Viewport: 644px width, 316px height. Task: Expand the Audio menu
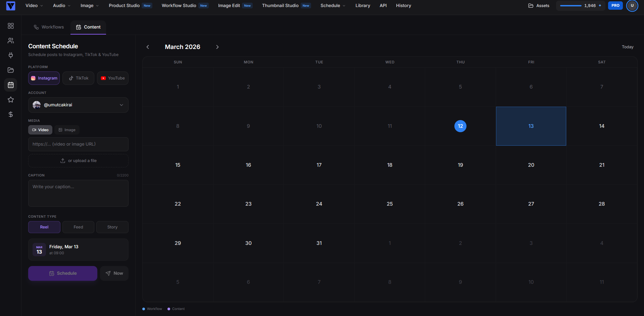pyautogui.click(x=62, y=6)
